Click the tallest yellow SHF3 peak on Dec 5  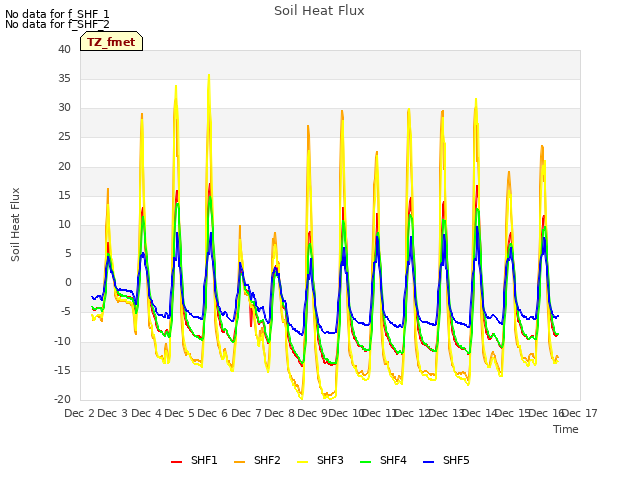(x=209, y=75)
